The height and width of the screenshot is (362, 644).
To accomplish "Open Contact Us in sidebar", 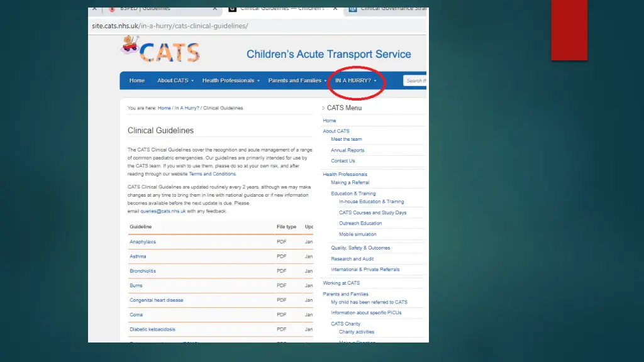I will (x=343, y=161).
